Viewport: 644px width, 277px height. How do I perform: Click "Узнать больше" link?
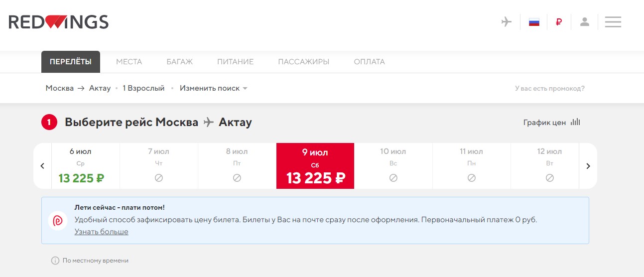(x=102, y=232)
